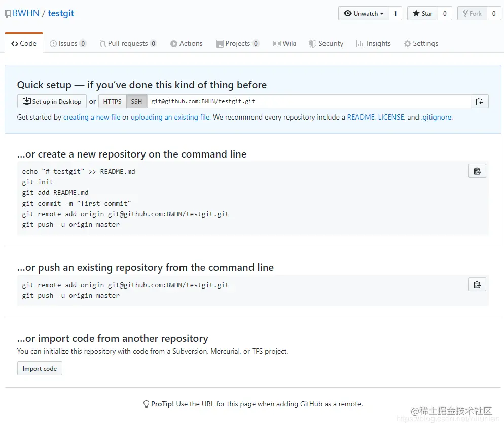The width and height of the screenshot is (504, 428).
Task: Click the repository URL text field
Action: (x=308, y=102)
